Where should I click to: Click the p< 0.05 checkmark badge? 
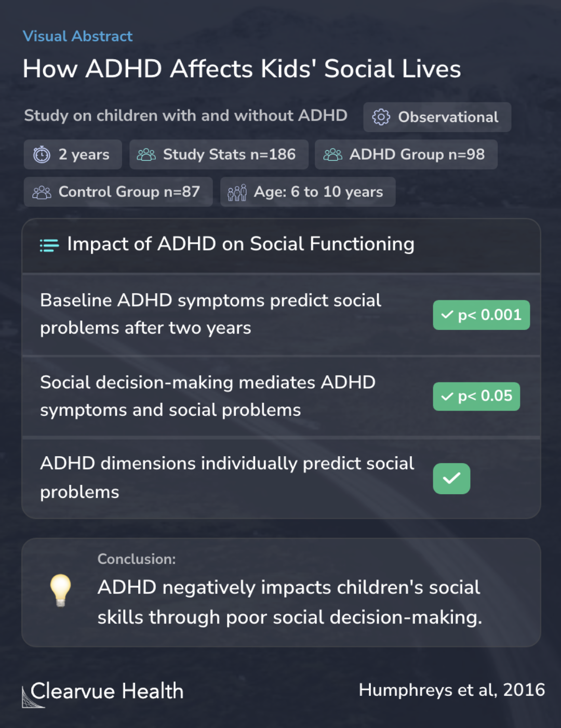coord(476,396)
